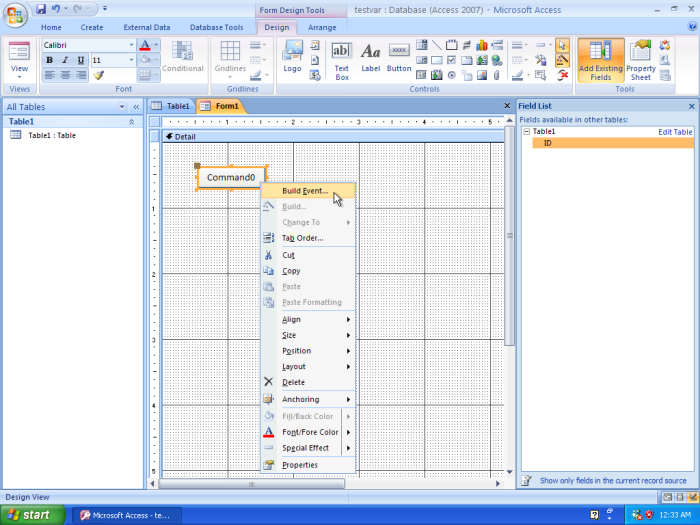Toggle Bold formatting
The height and width of the screenshot is (525, 700).
click(50, 60)
